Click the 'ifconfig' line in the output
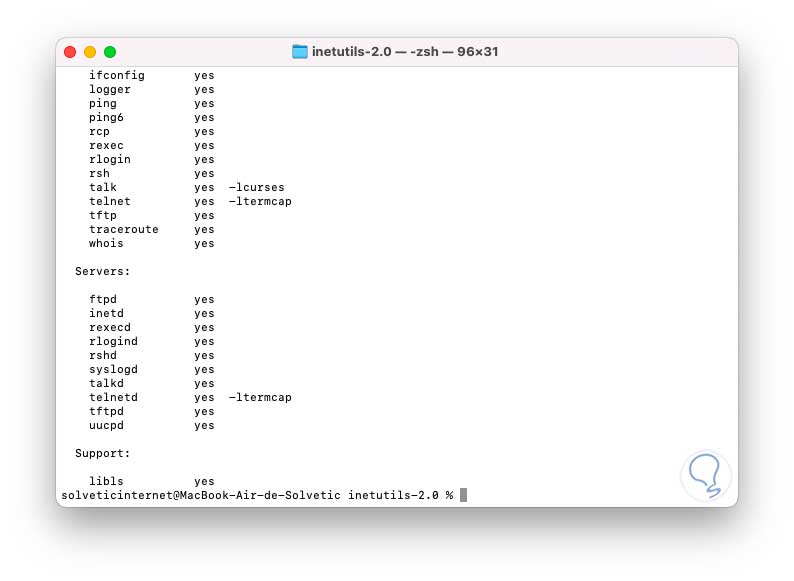This screenshot has height=581, width=794. click(117, 75)
